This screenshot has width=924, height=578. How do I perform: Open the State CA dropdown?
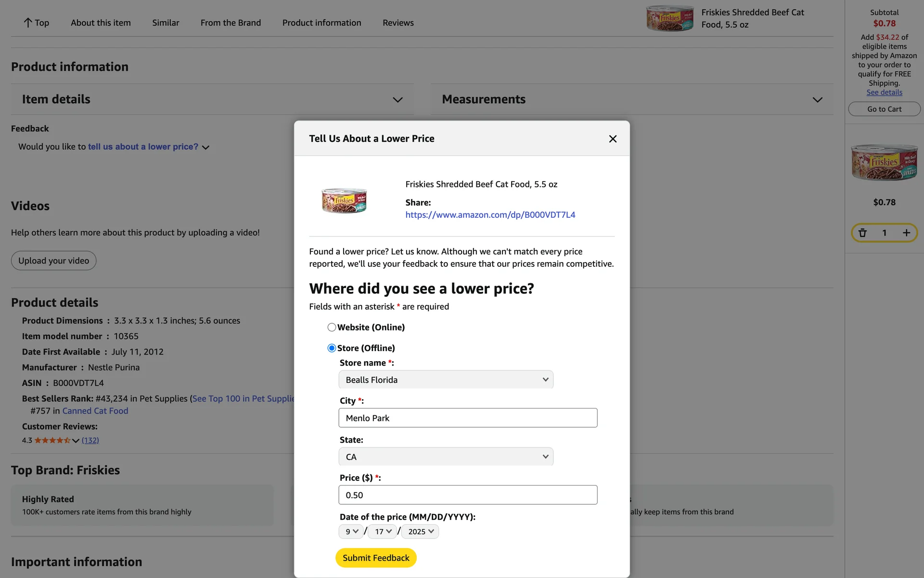pos(446,457)
